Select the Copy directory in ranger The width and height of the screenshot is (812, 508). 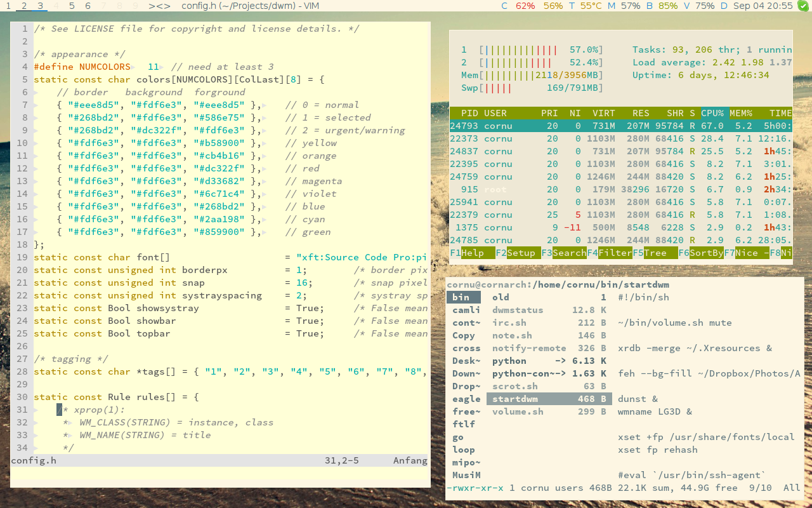pyautogui.click(x=464, y=335)
